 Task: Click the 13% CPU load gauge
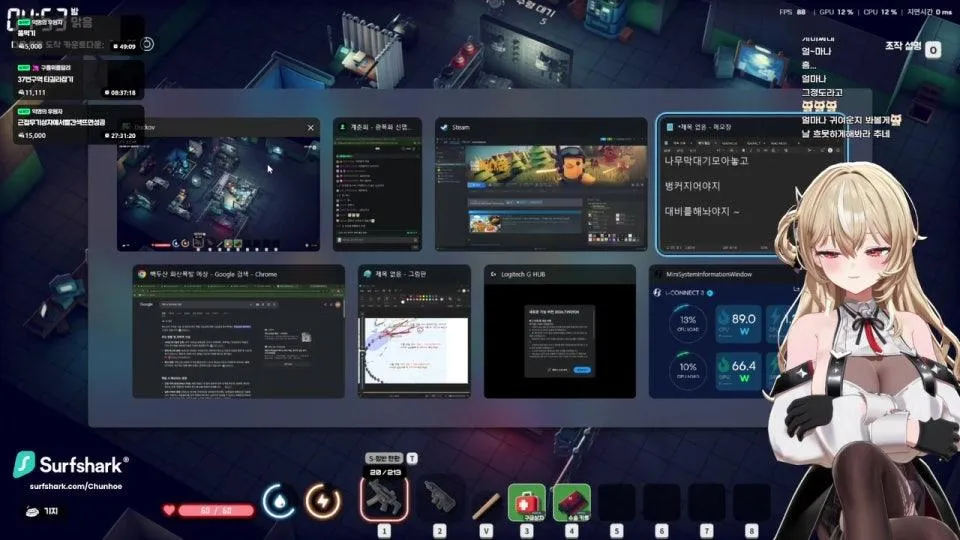pyautogui.click(x=688, y=323)
